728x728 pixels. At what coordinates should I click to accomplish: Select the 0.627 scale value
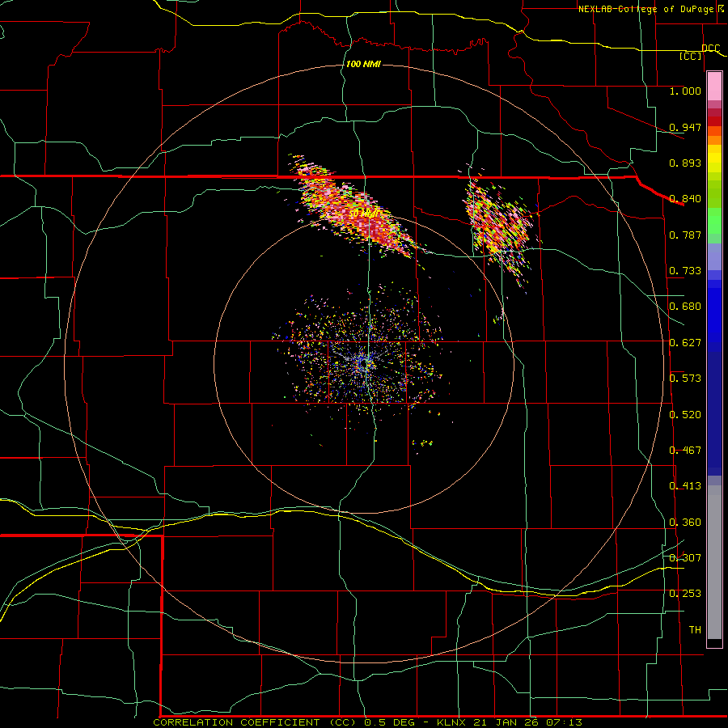685,343
